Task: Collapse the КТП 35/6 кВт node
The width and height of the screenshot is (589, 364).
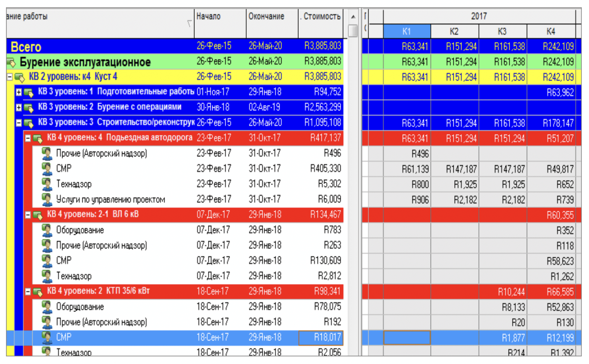Action: point(28,291)
